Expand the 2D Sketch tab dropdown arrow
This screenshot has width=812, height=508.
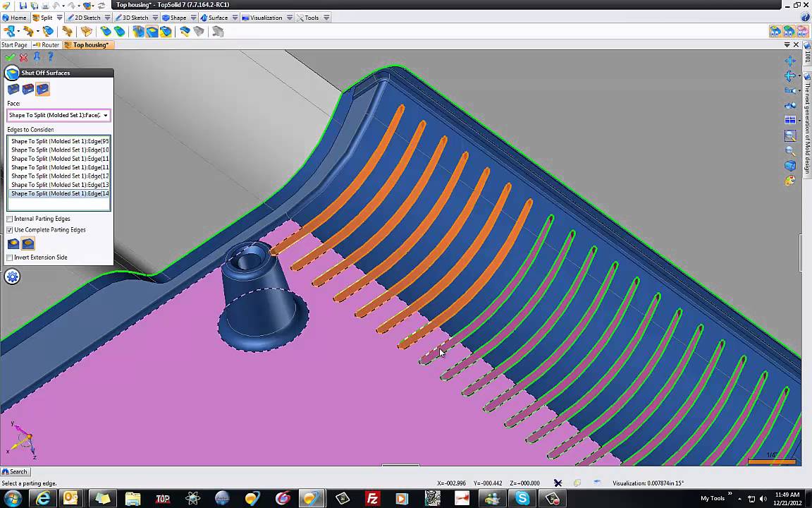click(x=107, y=18)
